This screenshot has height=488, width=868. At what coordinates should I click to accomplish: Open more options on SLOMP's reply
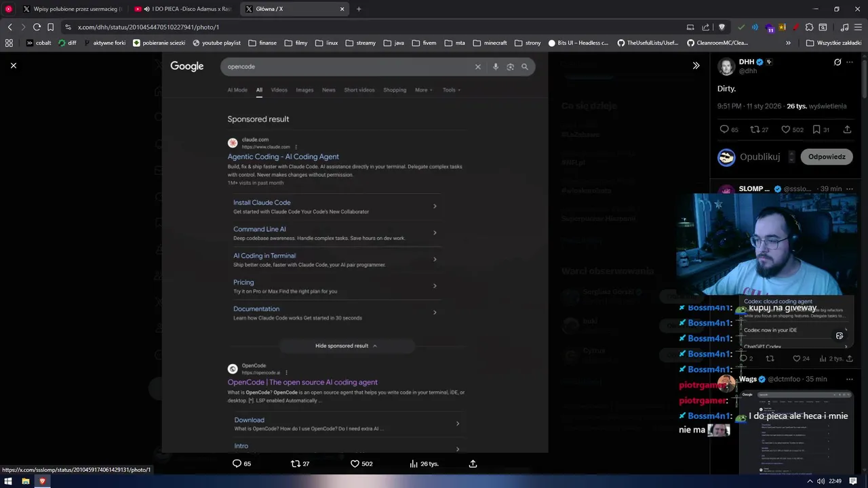tap(850, 188)
